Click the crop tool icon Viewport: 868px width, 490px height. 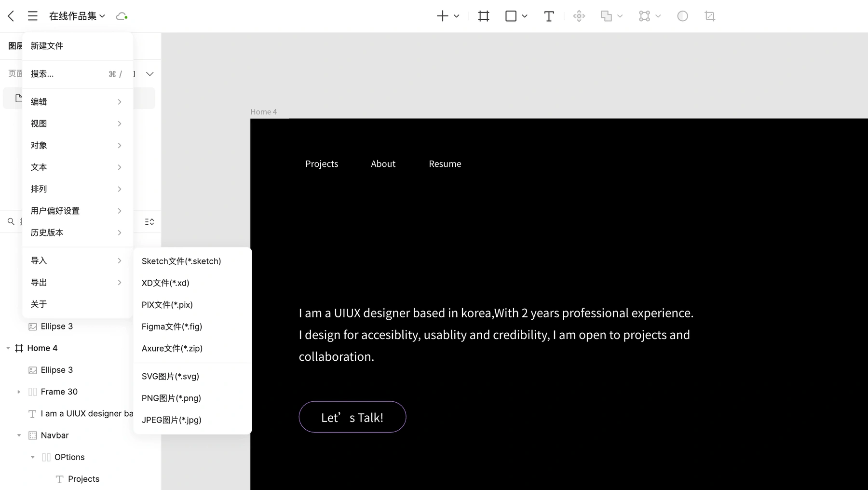(x=709, y=16)
